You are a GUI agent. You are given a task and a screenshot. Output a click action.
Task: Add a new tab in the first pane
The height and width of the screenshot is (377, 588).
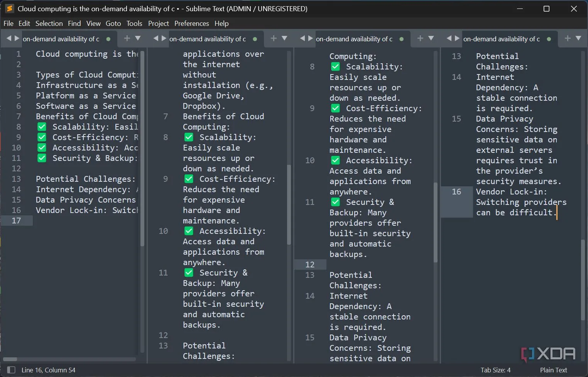[x=127, y=39]
